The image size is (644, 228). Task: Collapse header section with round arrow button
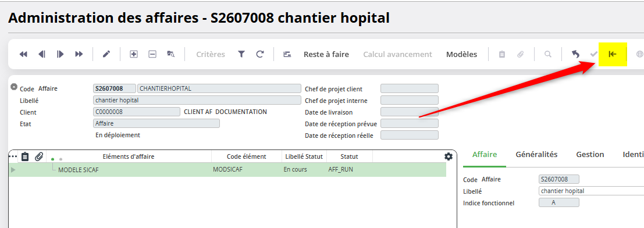pyautogui.click(x=14, y=87)
